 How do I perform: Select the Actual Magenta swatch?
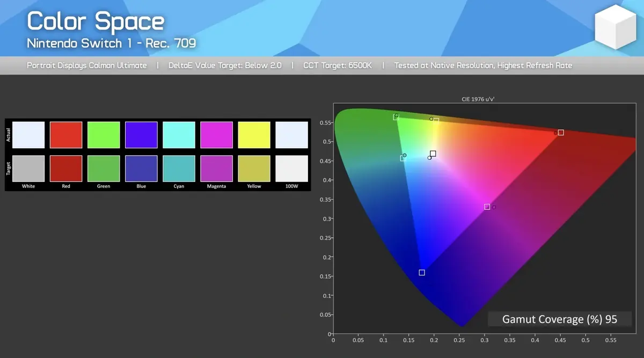click(216, 135)
